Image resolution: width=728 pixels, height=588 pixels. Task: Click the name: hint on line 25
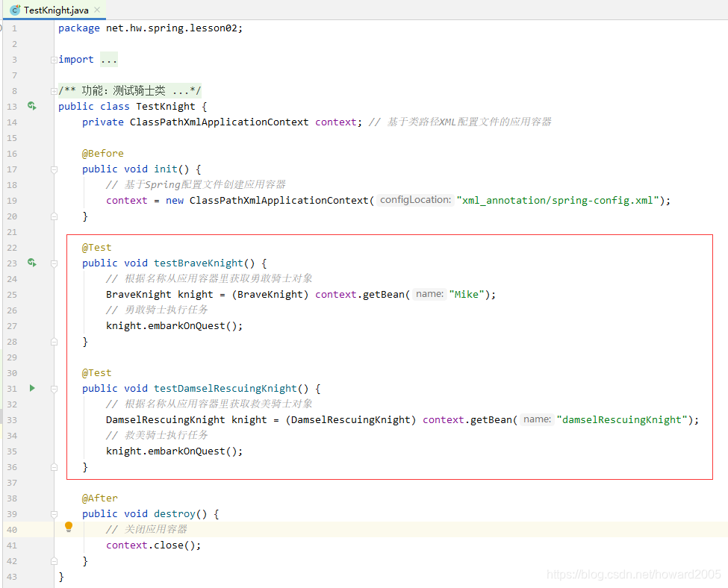[x=429, y=294]
